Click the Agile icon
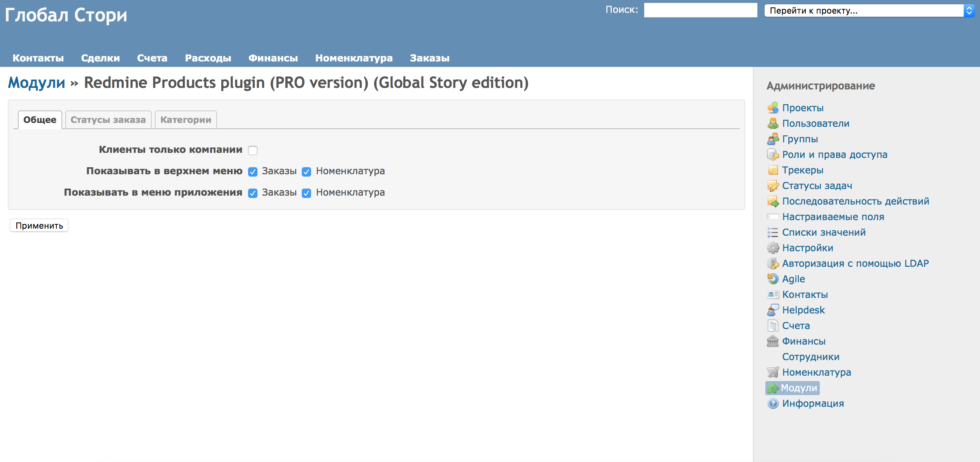 click(773, 279)
